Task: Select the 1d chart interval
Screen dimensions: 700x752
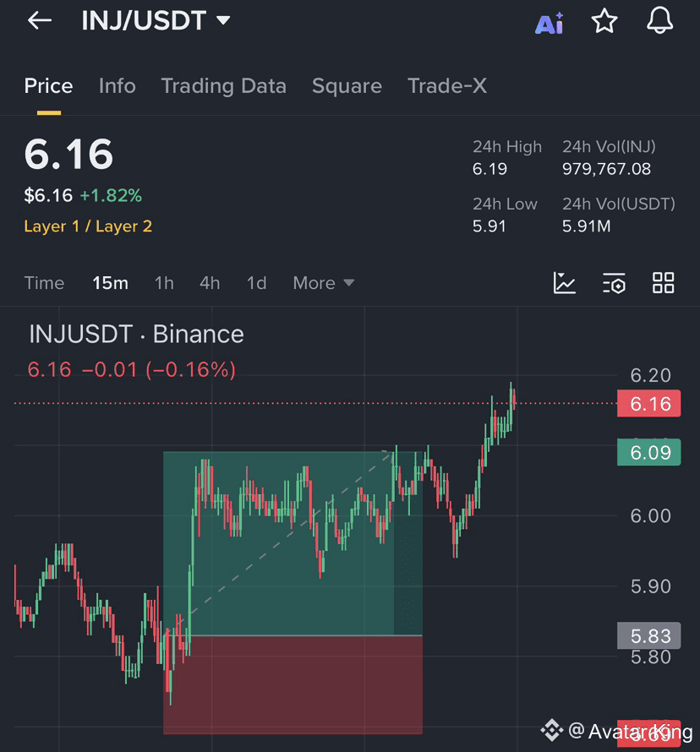Action: [257, 283]
